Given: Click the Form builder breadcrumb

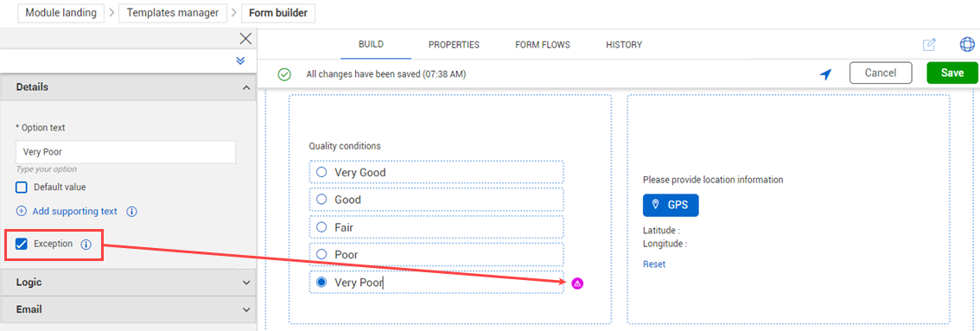Looking at the screenshot, I should 278,12.
